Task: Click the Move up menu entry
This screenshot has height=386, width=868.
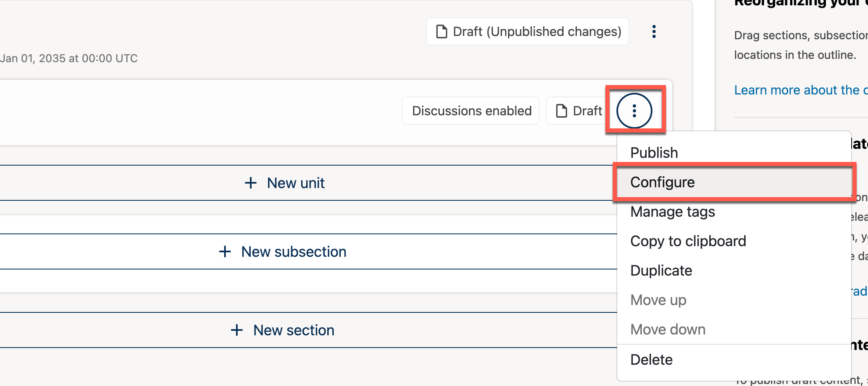Action: click(x=658, y=300)
